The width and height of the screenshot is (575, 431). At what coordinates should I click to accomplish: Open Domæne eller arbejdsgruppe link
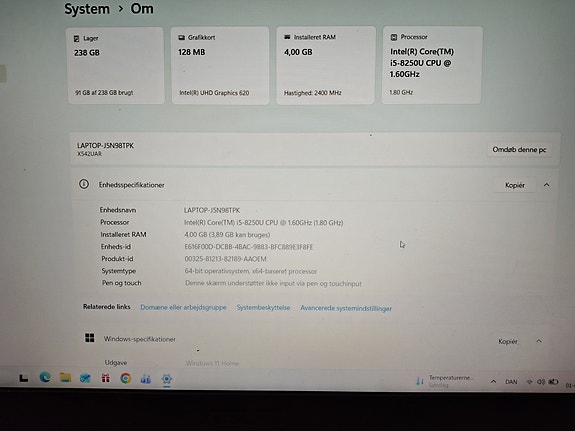183,307
